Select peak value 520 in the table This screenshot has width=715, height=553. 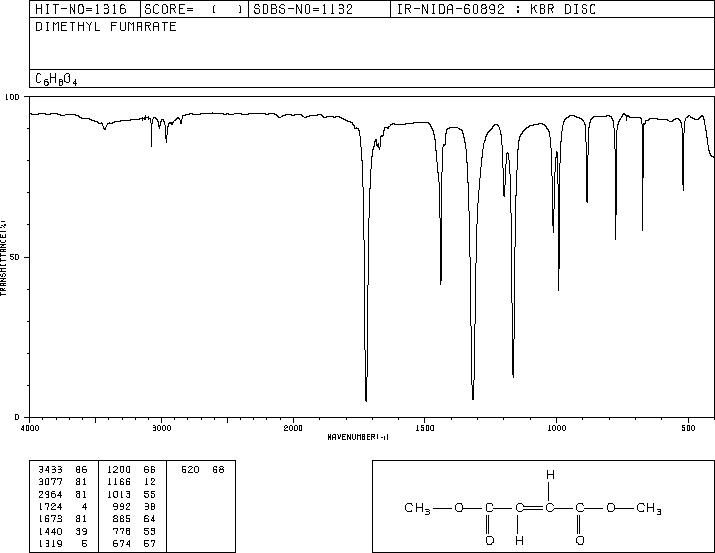[190, 470]
